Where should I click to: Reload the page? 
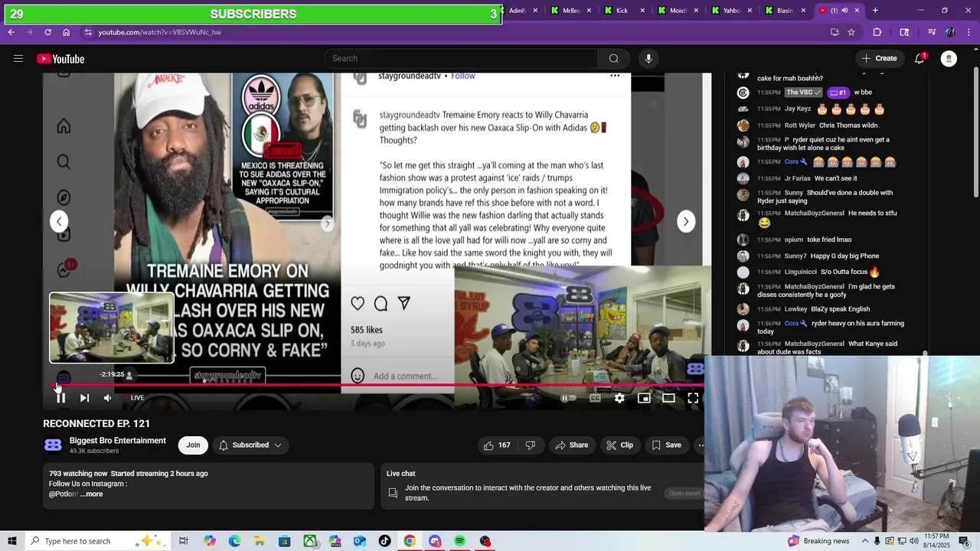click(x=47, y=32)
